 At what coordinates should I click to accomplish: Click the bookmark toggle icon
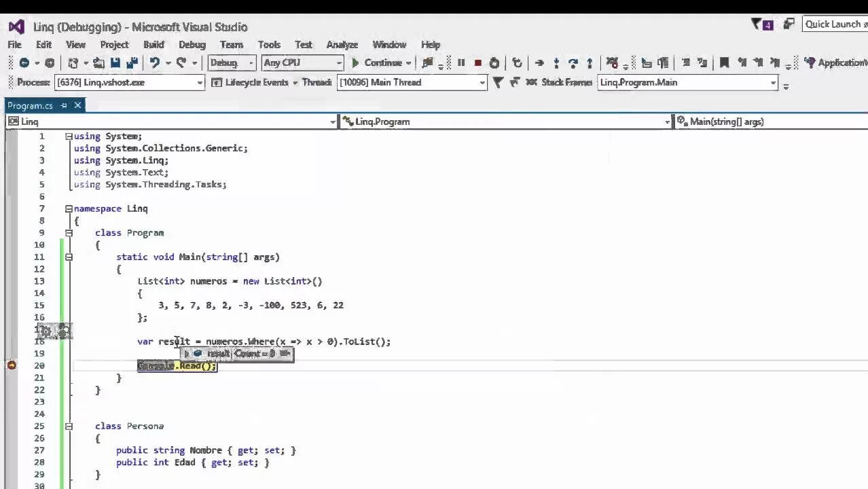724,62
